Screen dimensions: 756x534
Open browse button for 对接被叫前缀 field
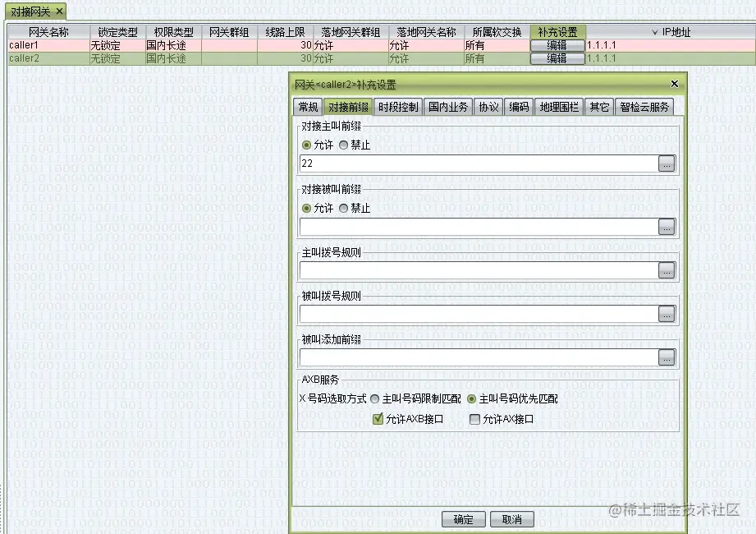pos(667,227)
